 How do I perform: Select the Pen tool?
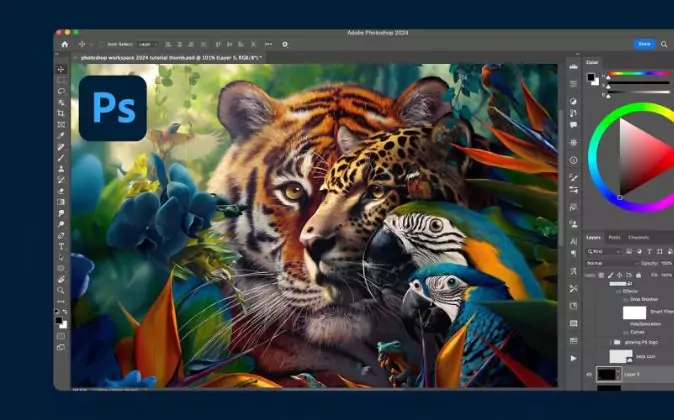click(x=61, y=236)
